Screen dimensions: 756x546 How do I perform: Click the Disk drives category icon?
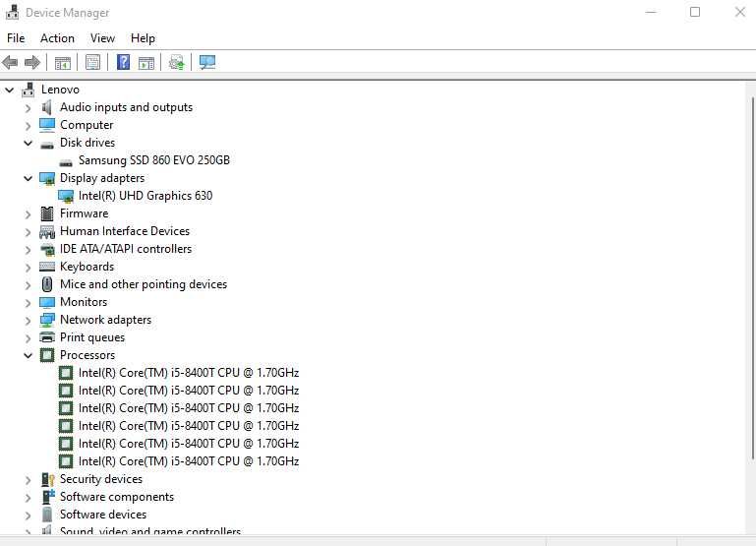47,145
